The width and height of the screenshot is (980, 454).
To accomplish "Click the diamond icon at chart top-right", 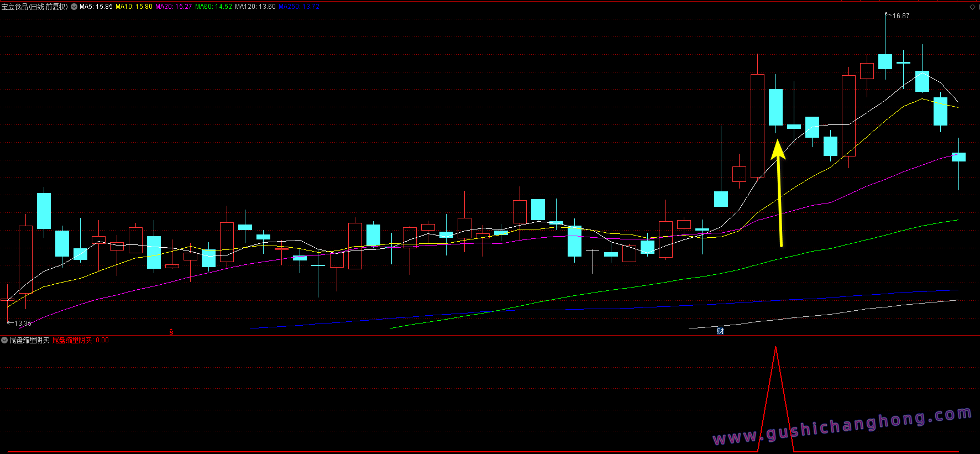I will (x=972, y=7).
